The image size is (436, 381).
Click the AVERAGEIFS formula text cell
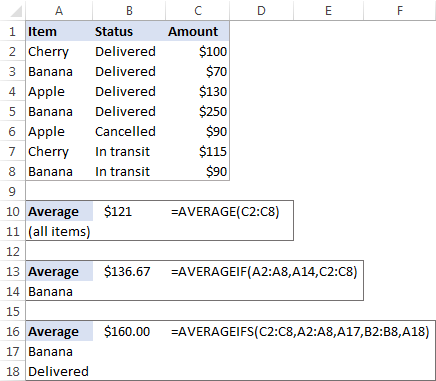(x=300, y=331)
